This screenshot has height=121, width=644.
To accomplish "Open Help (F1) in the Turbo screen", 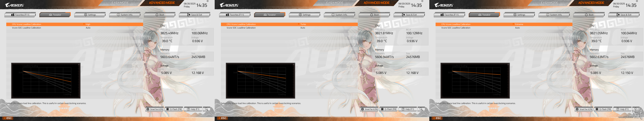I will tap(408, 109).
